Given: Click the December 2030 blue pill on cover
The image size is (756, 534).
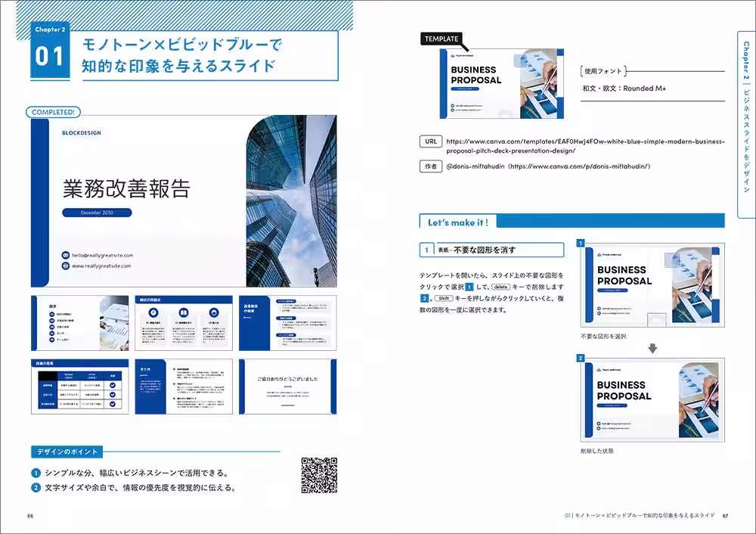Looking at the screenshot, I should click(97, 213).
